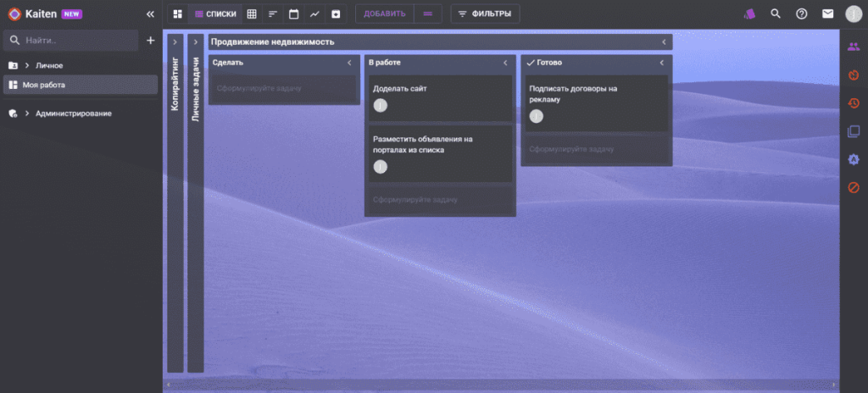Open the Подписать договоры на рекламу card
The height and width of the screenshot is (393, 868).
click(596, 103)
